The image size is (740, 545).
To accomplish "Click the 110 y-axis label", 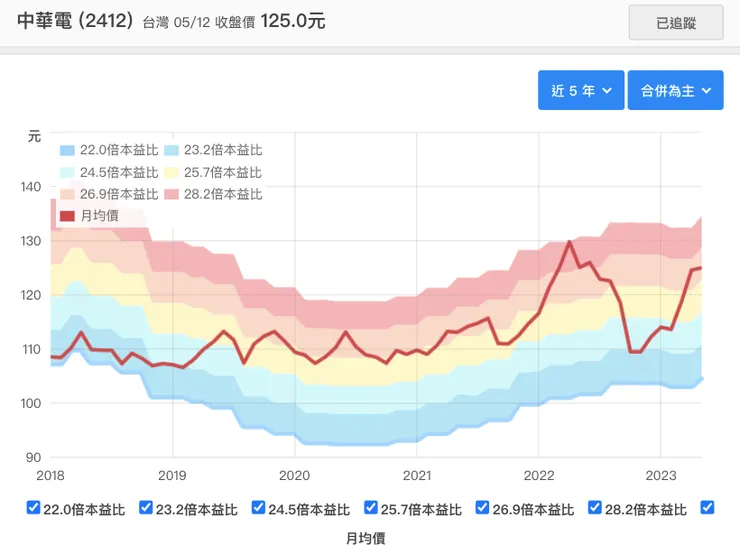I will [31, 349].
